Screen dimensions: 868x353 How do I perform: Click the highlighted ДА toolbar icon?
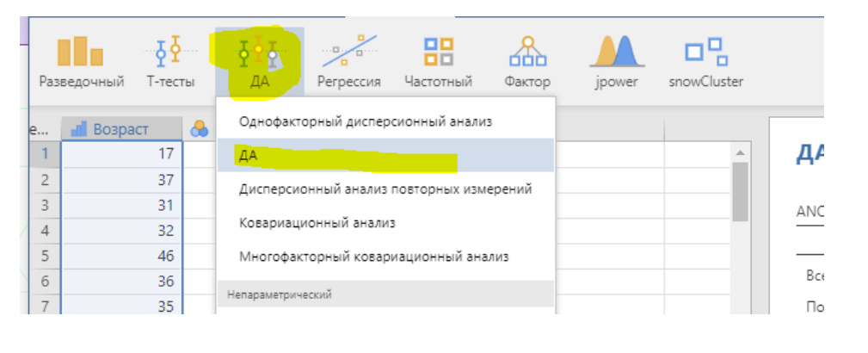coord(259,62)
